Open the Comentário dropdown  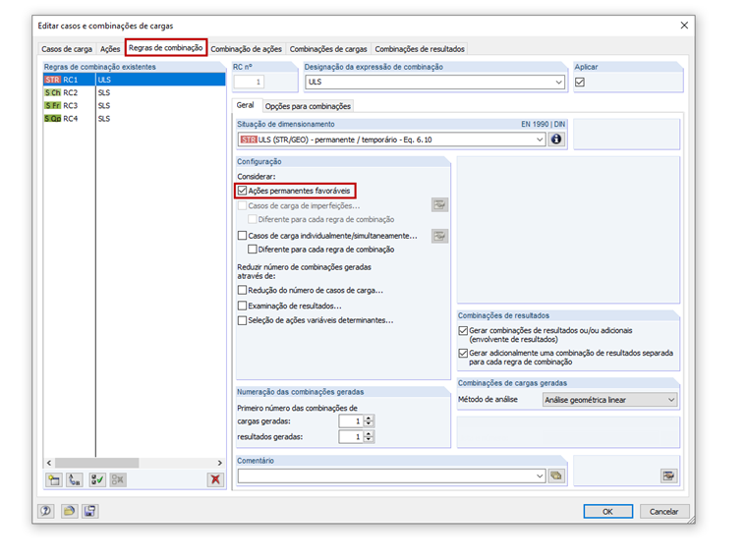[540, 476]
